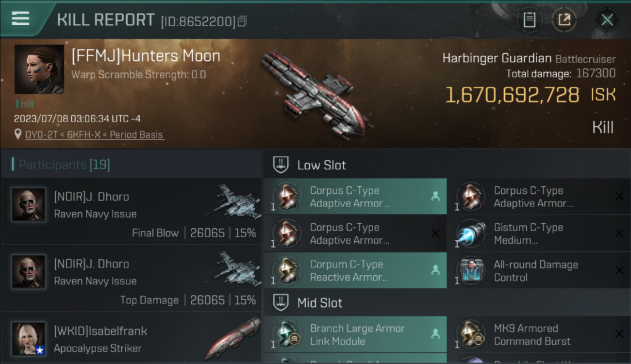Toggle the highlighted Corpus C-Type Adaptive Armor item
631x364 pixels.
[x=355, y=197]
